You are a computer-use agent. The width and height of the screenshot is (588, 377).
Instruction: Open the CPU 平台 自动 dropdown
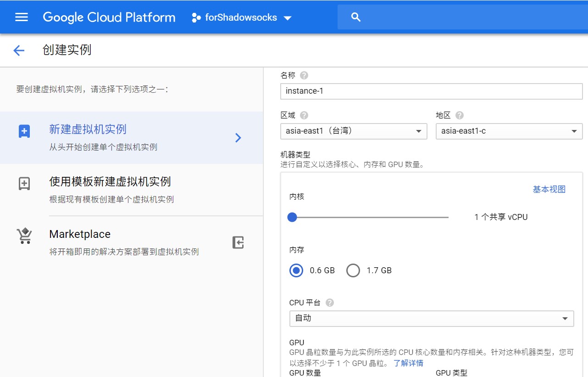coord(431,318)
